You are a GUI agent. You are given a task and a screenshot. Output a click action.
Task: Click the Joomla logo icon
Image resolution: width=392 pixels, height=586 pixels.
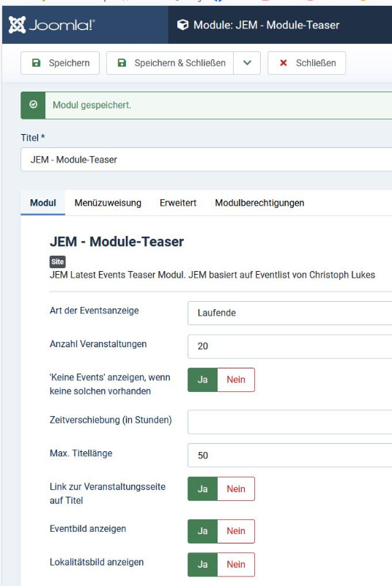pyautogui.click(x=17, y=25)
